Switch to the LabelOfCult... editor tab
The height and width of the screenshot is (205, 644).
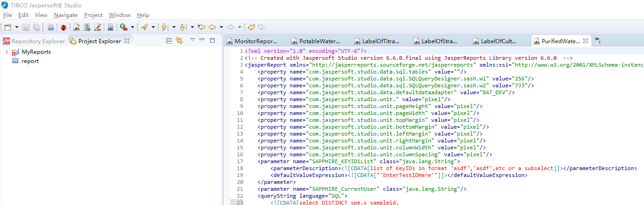499,41
